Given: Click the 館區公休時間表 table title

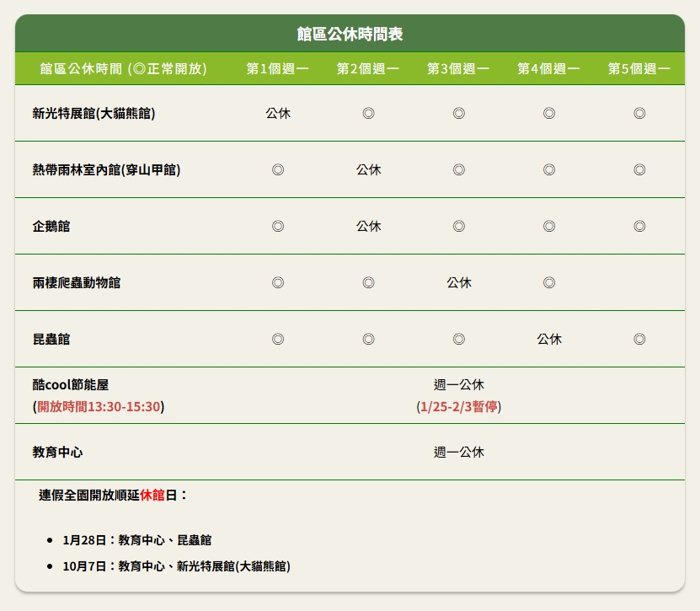Looking at the screenshot, I should click(x=350, y=35).
